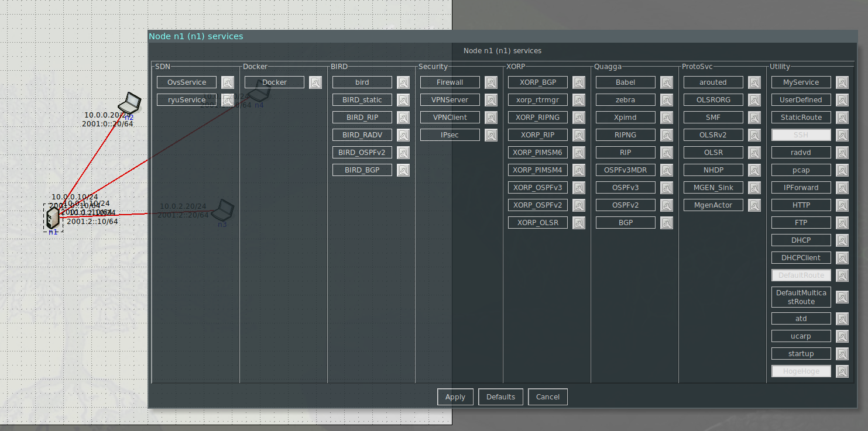
Task: Enable the Xpimd service
Action: [626, 118]
